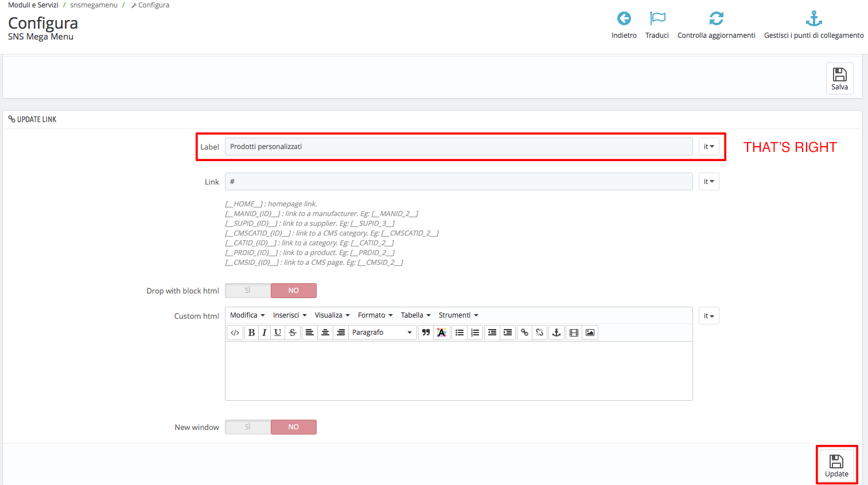Screen dimensions: 868x485
Task: Insert an anchor in the editor toolbar
Action: coord(556,333)
